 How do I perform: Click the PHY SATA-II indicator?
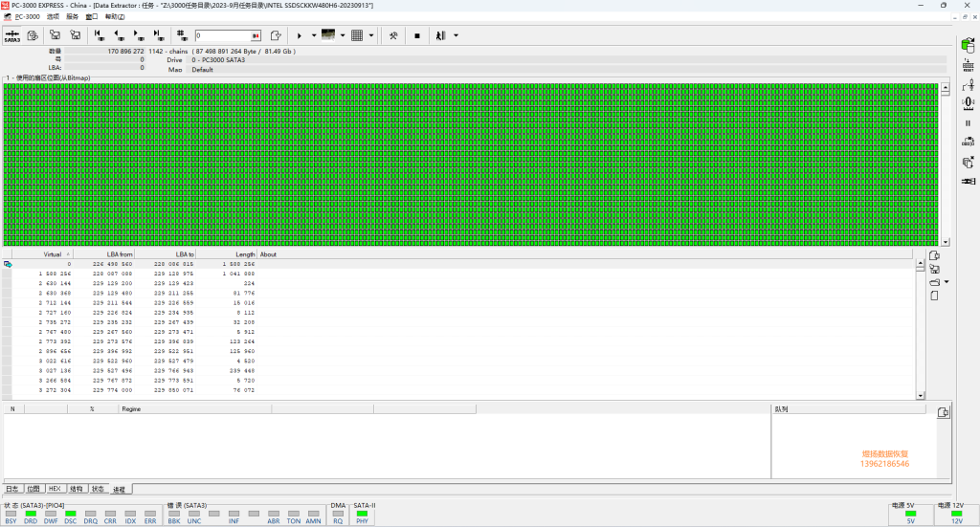tap(362, 517)
